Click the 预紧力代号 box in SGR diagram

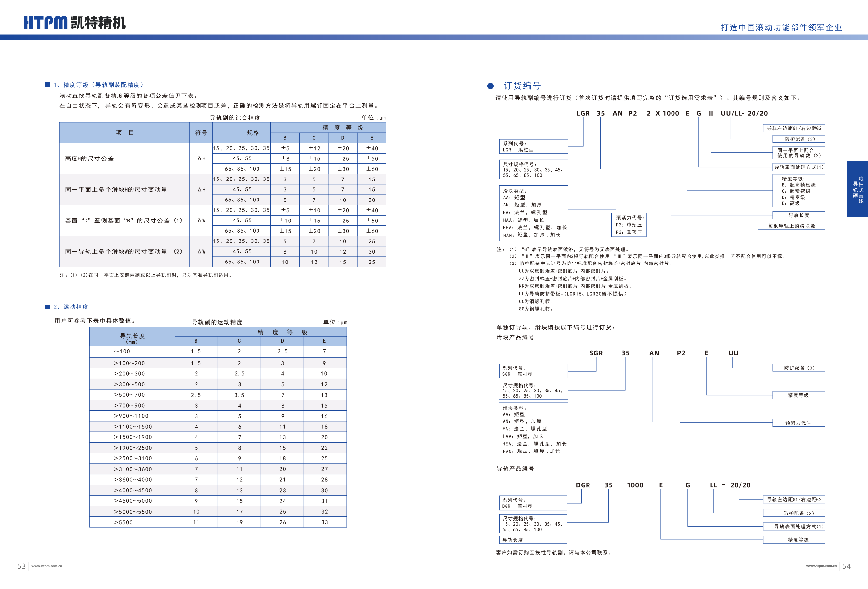tap(798, 423)
